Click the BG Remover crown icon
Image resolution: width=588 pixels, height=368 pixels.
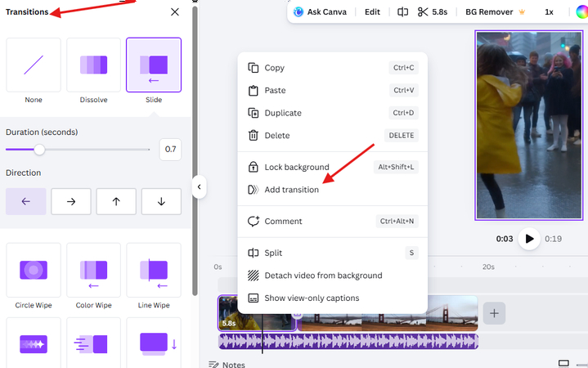522,11
